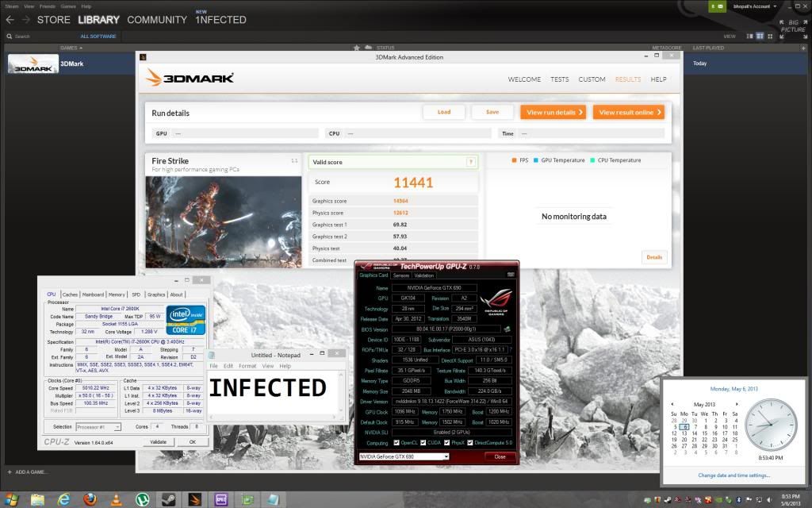Click View result online in 3DMark

tap(629, 112)
